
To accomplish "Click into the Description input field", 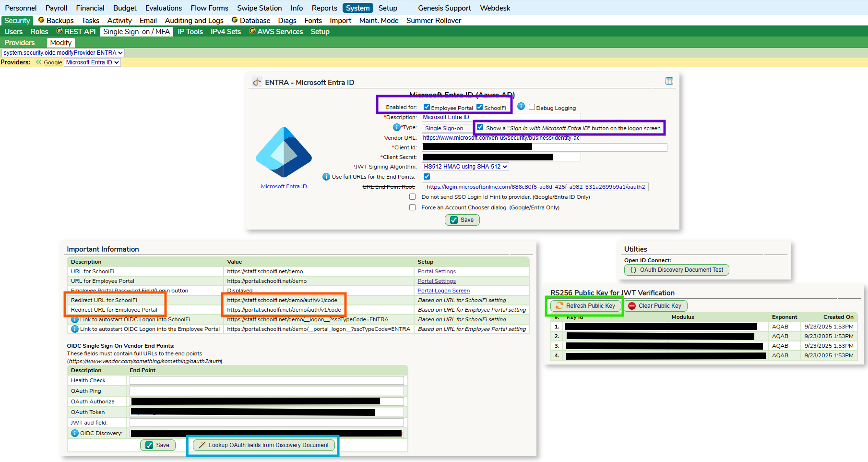I will [x=501, y=117].
